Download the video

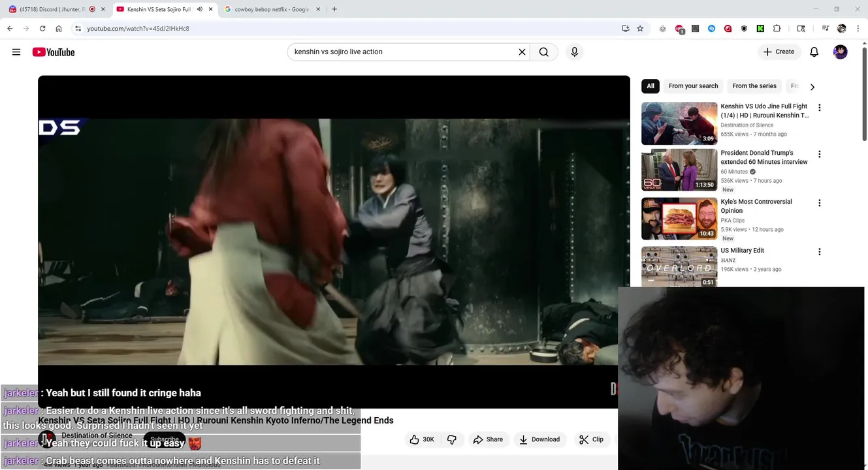point(539,439)
